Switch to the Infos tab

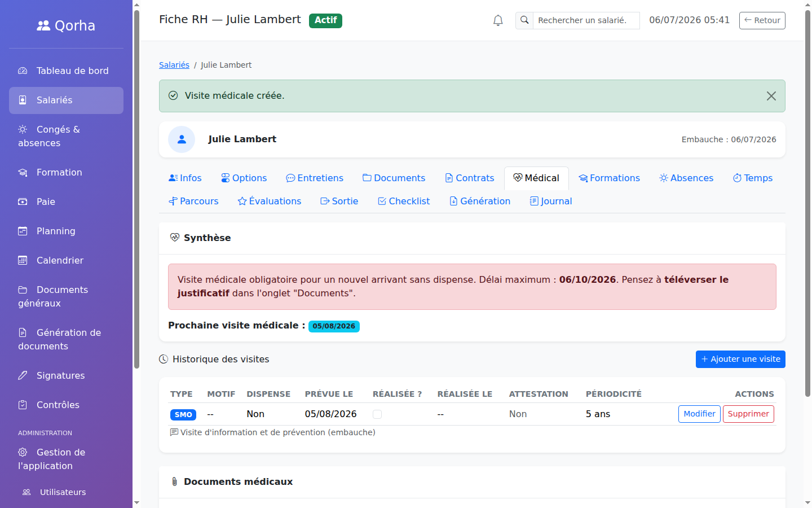[x=185, y=178]
